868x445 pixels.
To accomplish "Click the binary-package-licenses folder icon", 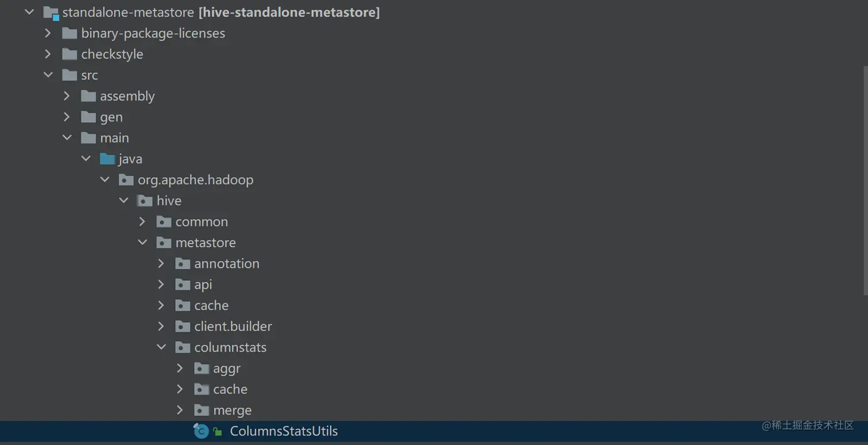I will click(x=69, y=33).
